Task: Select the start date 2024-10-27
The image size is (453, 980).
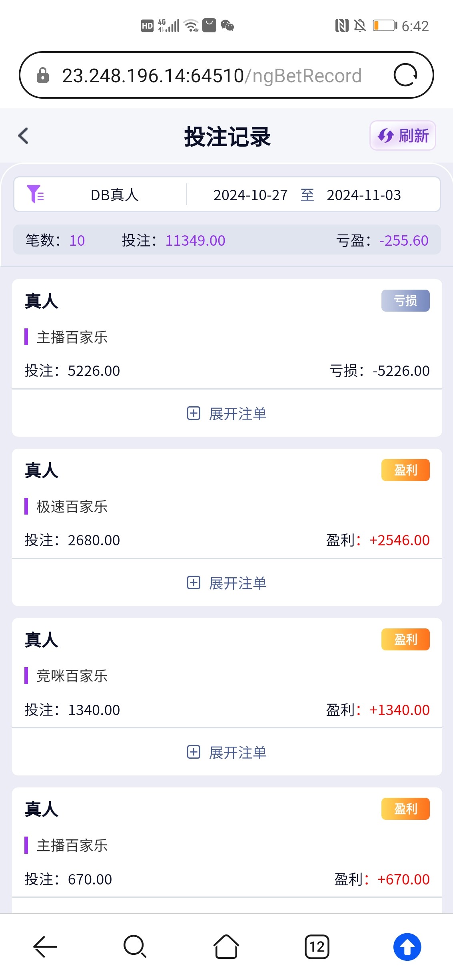Action: click(x=250, y=195)
